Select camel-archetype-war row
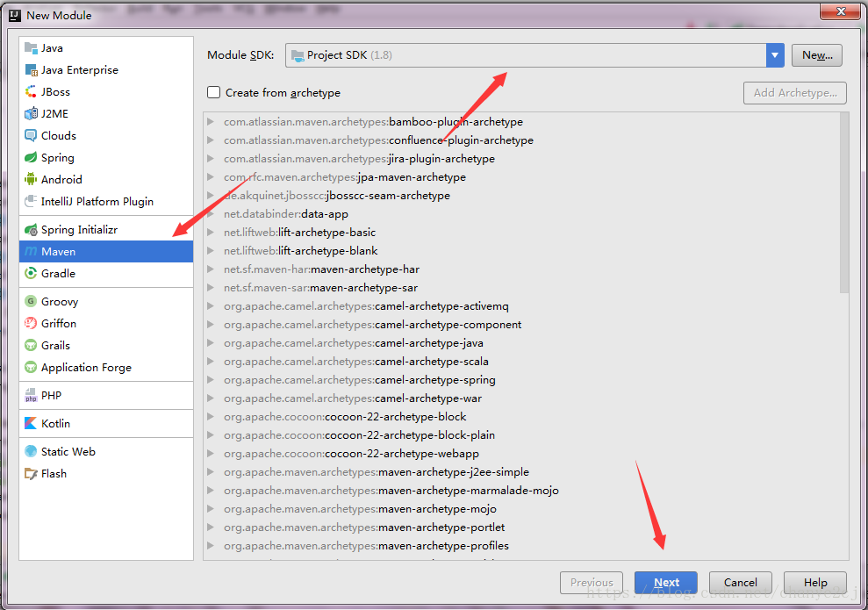868x610 pixels. 522,398
